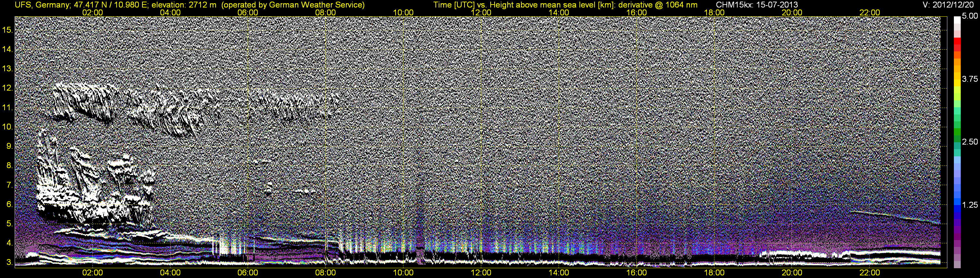980x278 pixels.
Task: Click the colorbar value '5.00'
Action: pyautogui.click(x=970, y=16)
